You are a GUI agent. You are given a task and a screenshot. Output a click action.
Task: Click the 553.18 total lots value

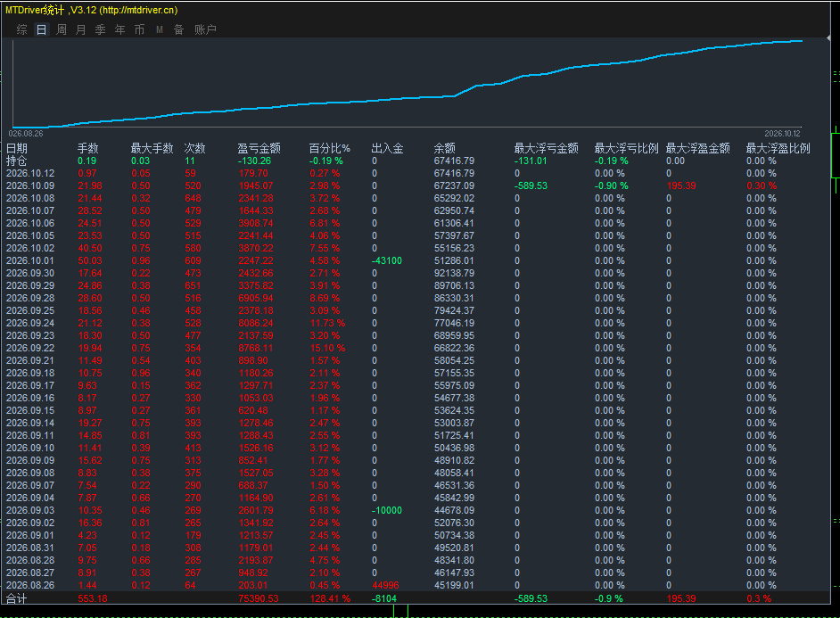click(x=93, y=598)
